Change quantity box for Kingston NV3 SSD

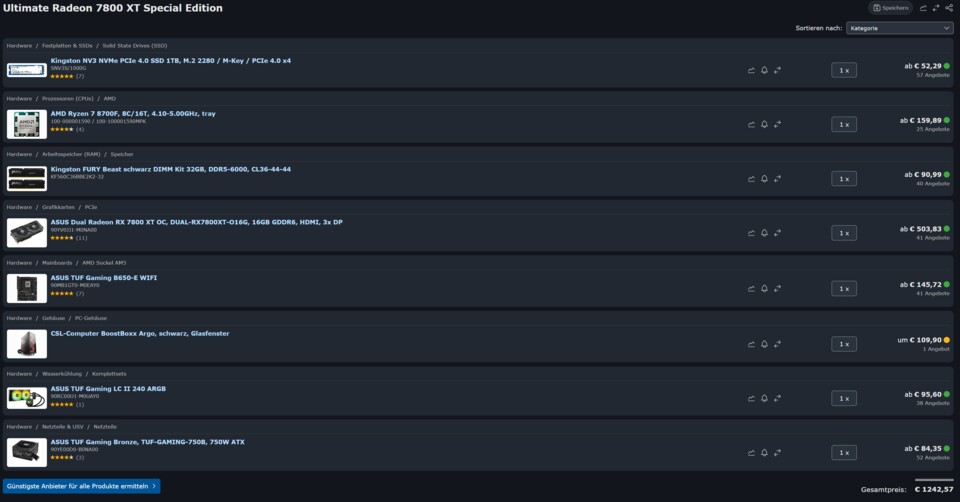(844, 70)
